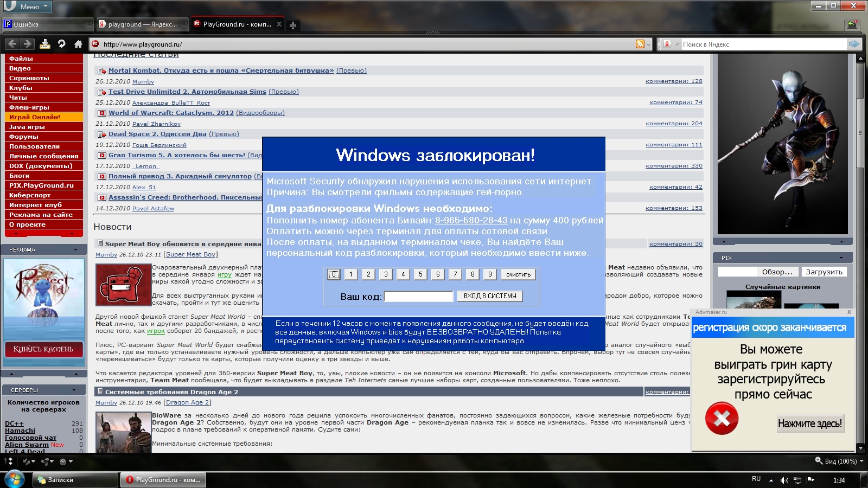Close the Ошибка tab
868x488 pixels.
[x=90, y=24]
